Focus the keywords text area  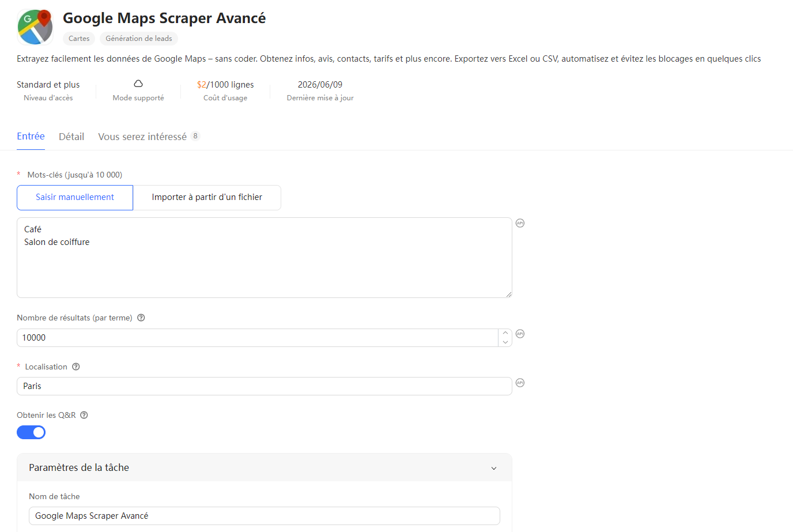[x=265, y=258]
